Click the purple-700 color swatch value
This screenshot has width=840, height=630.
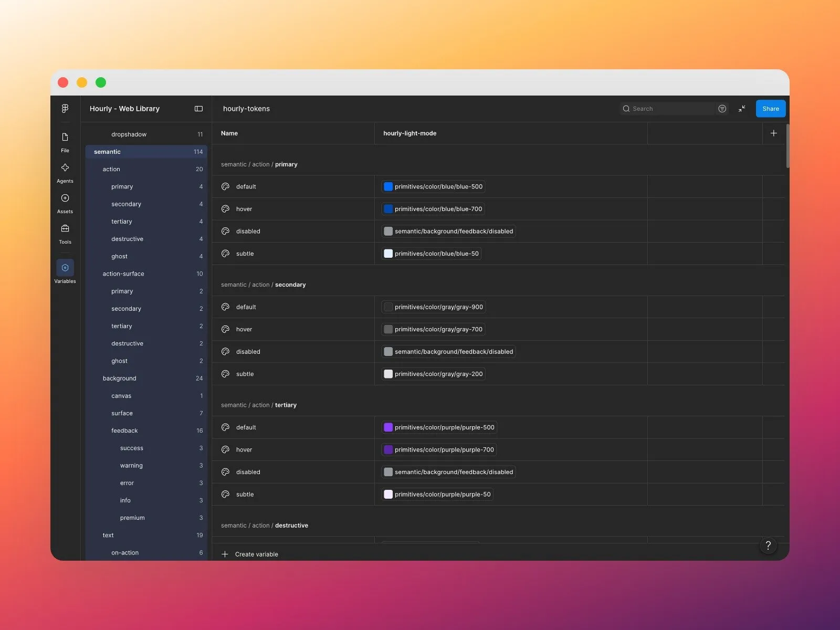[439, 449]
